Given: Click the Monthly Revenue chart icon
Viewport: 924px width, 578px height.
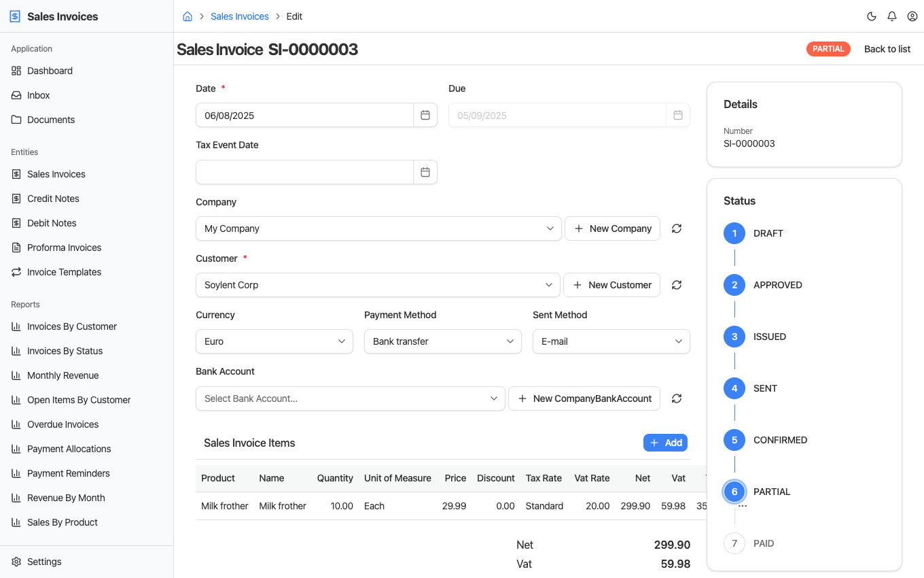Looking at the screenshot, I should (16, 375).
